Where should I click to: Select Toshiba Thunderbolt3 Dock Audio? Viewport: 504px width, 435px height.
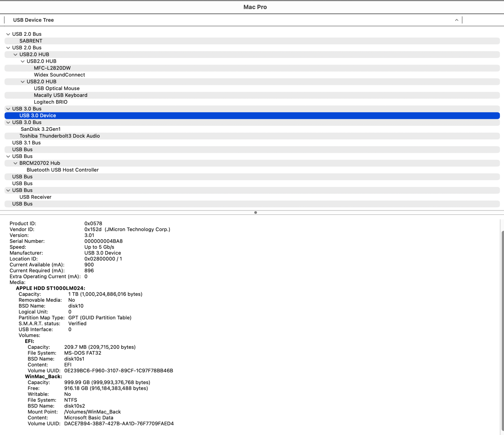pyautogui.click(x=59, y=136)
